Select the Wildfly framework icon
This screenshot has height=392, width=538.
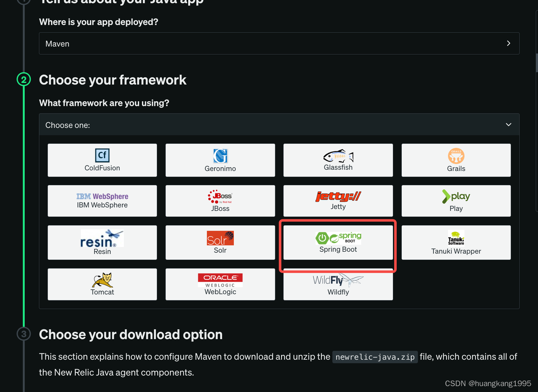click(338, 284)
